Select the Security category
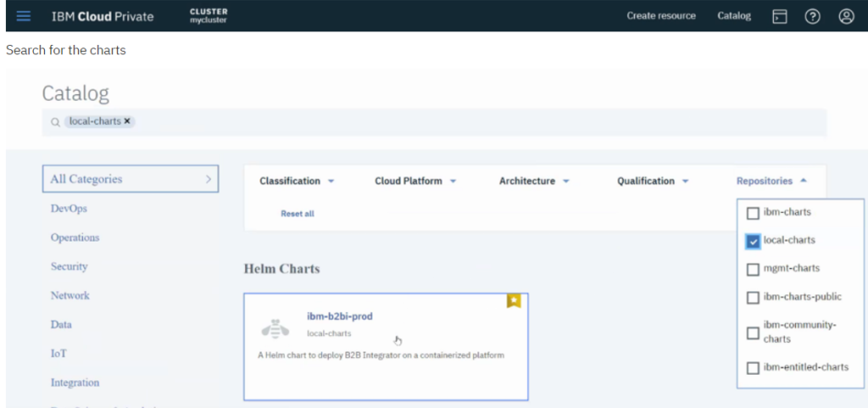 [x=70, y=266]
